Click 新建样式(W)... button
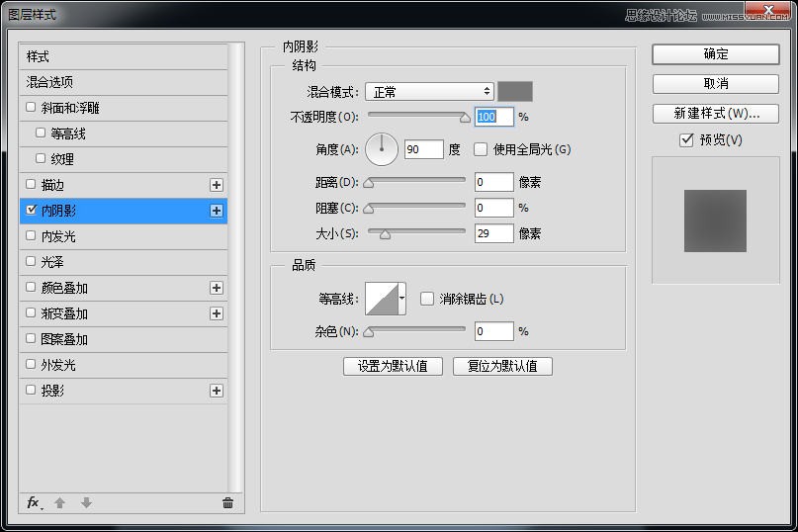This screenshot has width=798, height=532. (x=716, y=114)
